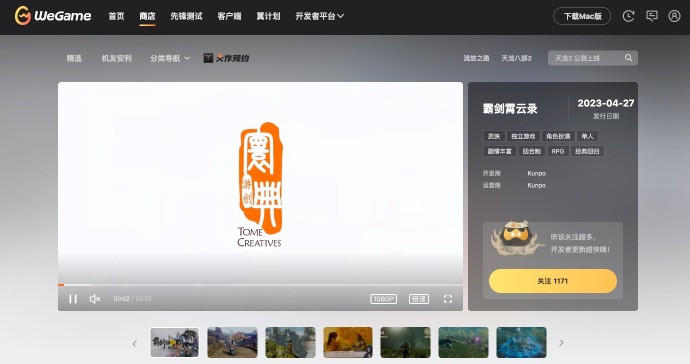Image resolution: width=690 pixels, height=364 pixels.
Task: Open the 倍速 playback speed selector
Action: 418,299
